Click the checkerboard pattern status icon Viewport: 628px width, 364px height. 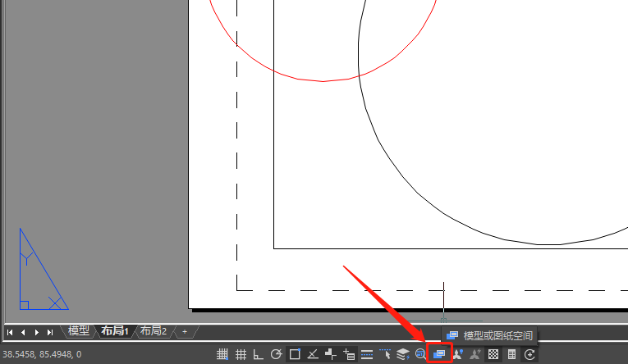[493, 354]
